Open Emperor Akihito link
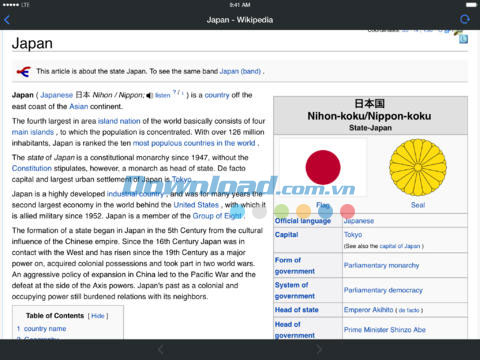The width and height of the screenshot is (480, 360). coord(369,310)
